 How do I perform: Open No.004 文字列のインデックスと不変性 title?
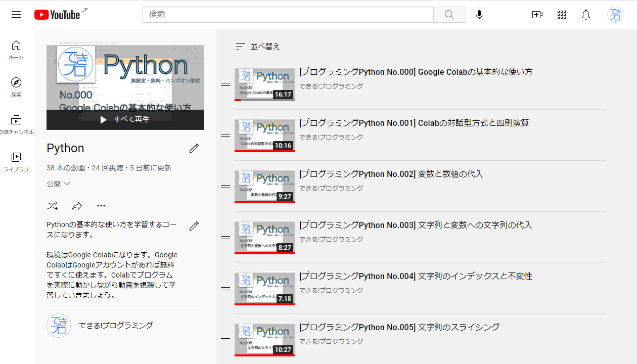coord(416,276)
